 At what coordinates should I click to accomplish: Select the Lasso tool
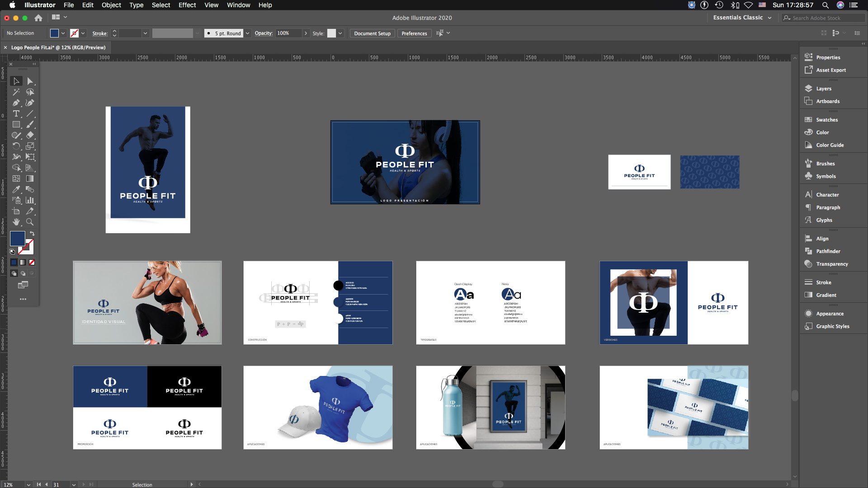(x=30, y=92)
